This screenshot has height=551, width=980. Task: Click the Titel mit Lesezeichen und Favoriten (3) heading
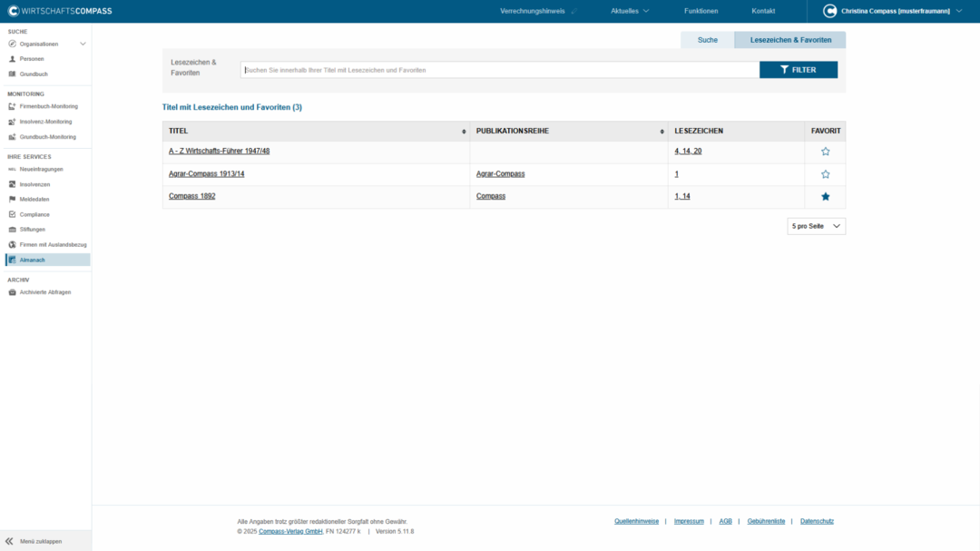tap(232, 107)
